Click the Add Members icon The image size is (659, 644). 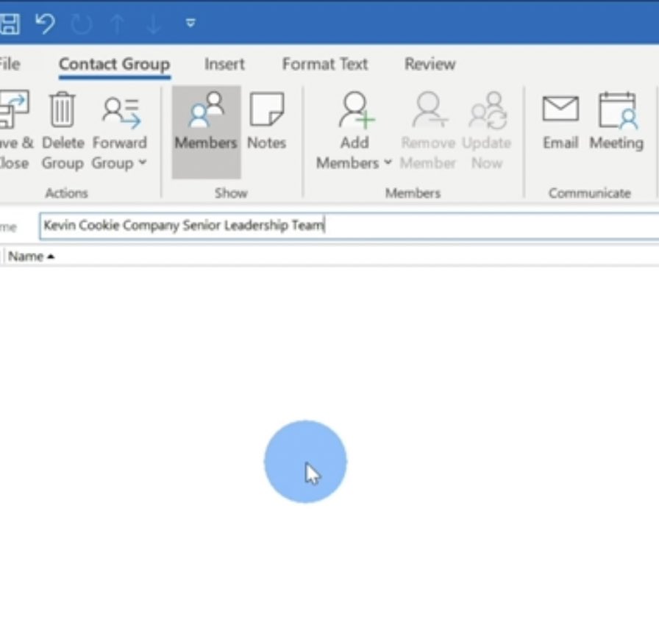(357, 110)
